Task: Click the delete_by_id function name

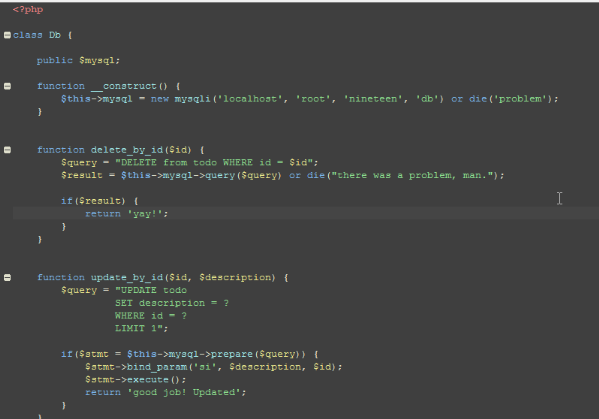Action: [x=127, y=150]
